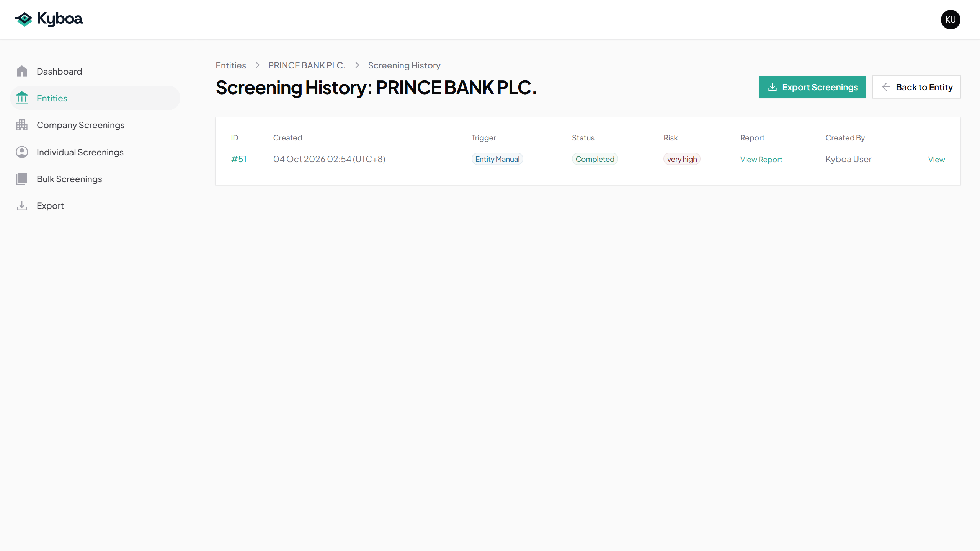Select Entities in the sidebar
980x551 pixels.
pos(95,98)
